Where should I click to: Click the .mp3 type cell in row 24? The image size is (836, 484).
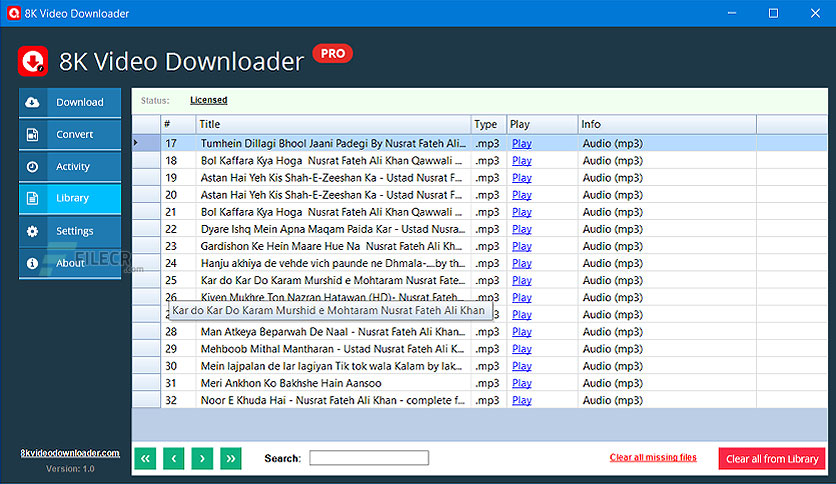click(x=488, y=263)
